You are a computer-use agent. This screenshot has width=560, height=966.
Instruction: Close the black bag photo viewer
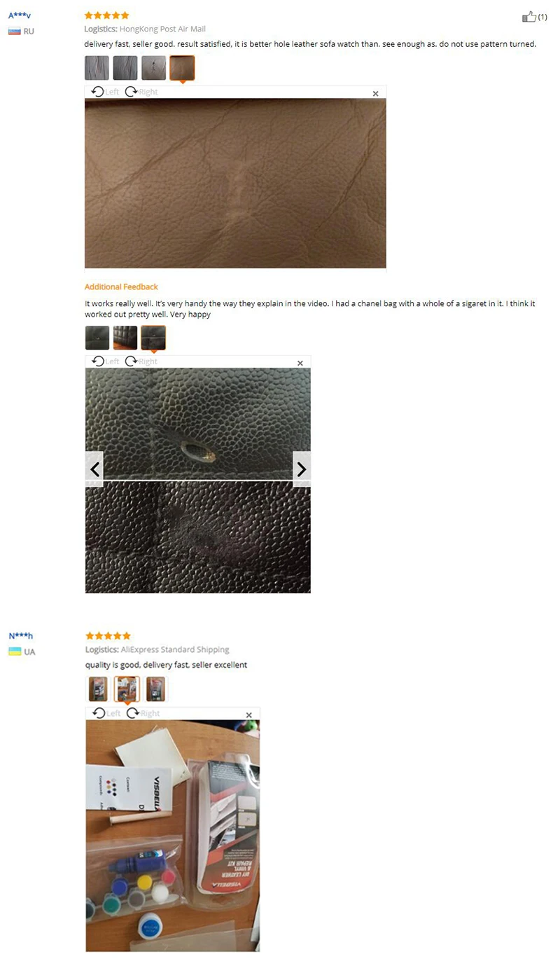point(300,363)
